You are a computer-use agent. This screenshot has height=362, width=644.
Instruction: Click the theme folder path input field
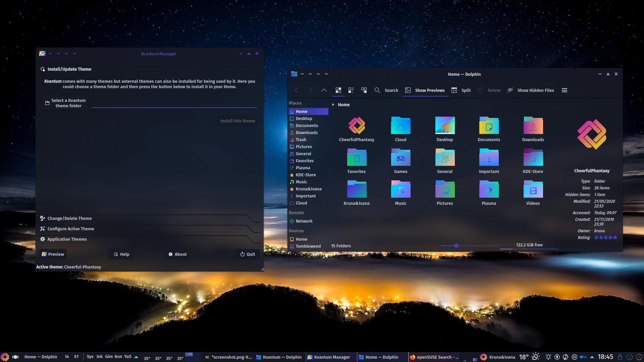tap(174, 103)
